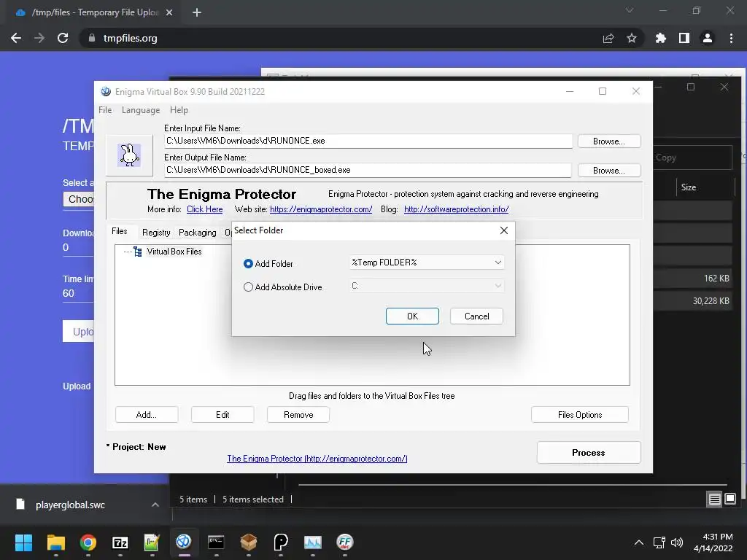Follow the More info Click Here link
This screenshot has height=560, width=747.
[204, 209]
